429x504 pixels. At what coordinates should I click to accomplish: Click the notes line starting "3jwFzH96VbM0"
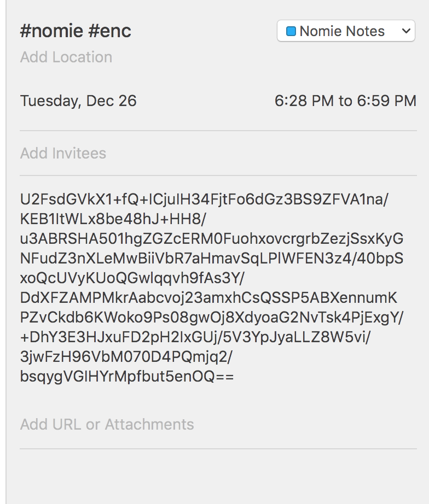126,358
